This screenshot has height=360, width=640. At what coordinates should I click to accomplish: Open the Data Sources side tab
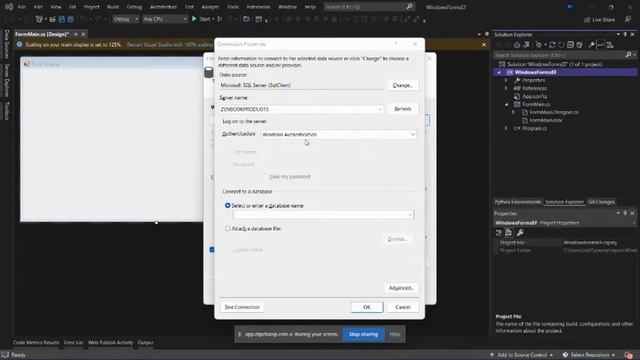coord(7,44)
